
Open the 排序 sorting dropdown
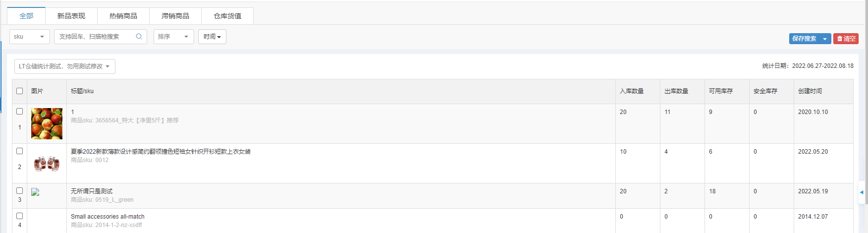pos(174,37)
